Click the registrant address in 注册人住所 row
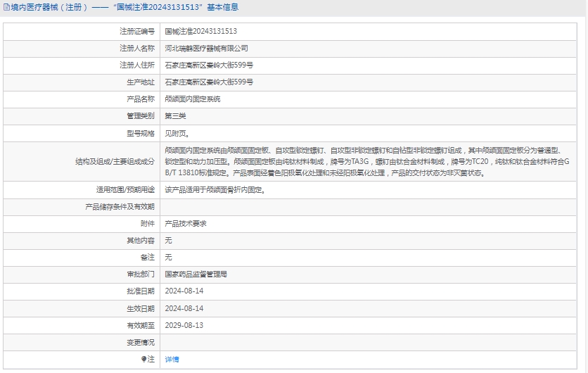Image resolution: width=588 pixels, height=373 pixels. (208, 65)
